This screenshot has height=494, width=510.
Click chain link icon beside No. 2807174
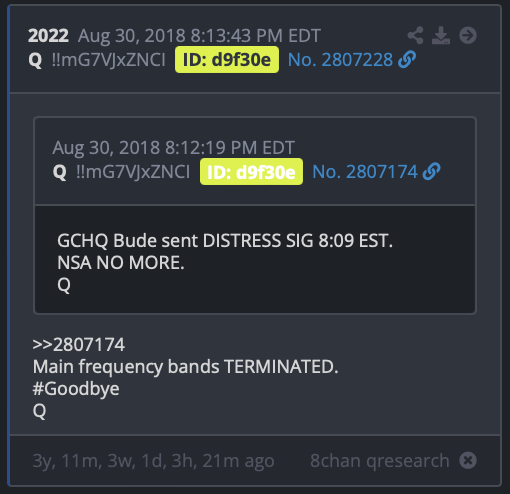[431, 172]
